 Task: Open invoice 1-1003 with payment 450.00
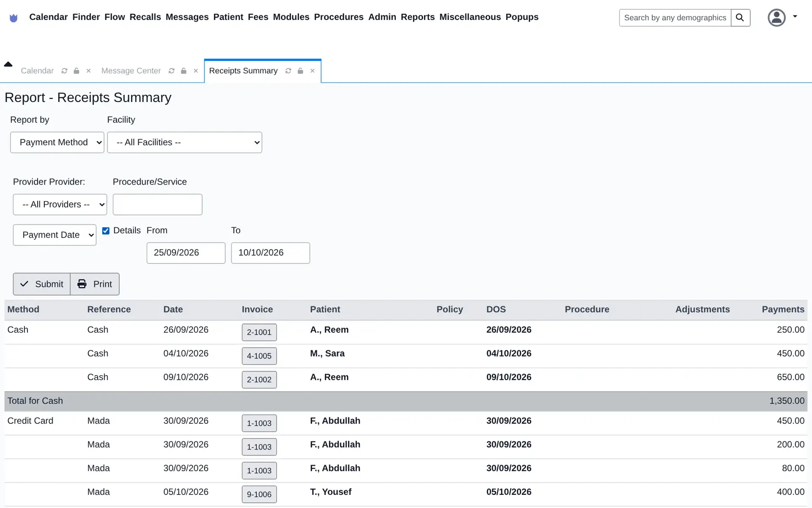click(259, 423)
